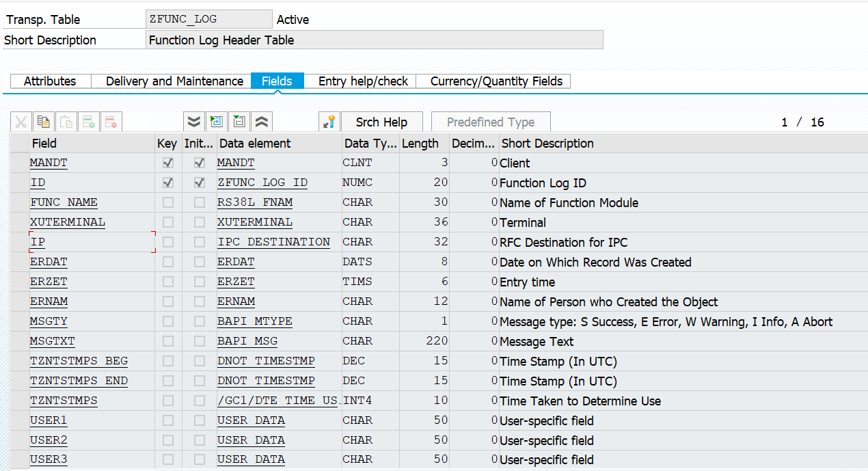
Task: Click the Copy icon in the fields toolbar
Action: pyautogui.click(x=43, y=122)
